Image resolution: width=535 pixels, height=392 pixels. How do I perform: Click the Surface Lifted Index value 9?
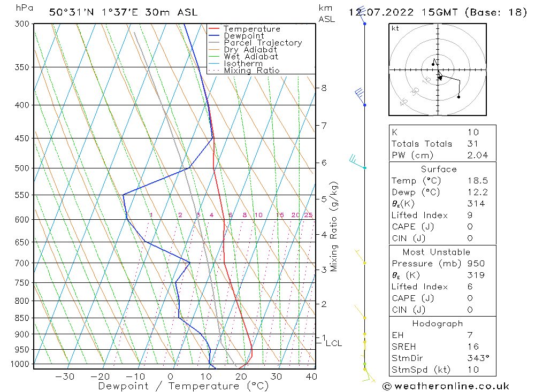click(x=470, y=216)
